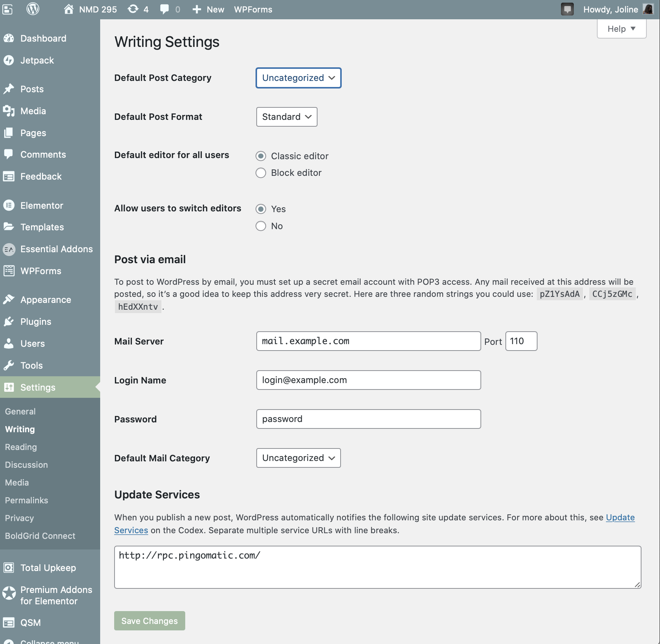Open the Elementor icon in sidebar
The image size is (660, 644).
point(9,205)
